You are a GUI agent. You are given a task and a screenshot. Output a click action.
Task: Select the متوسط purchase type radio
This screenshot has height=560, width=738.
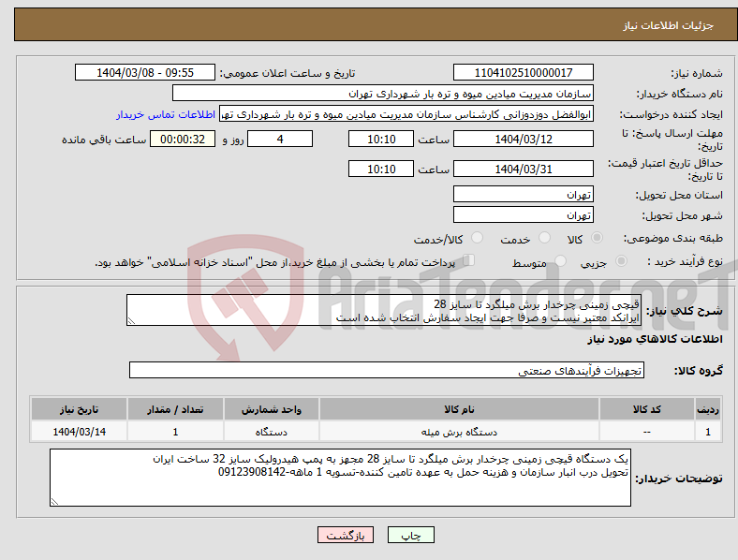(x=560, y=260)
